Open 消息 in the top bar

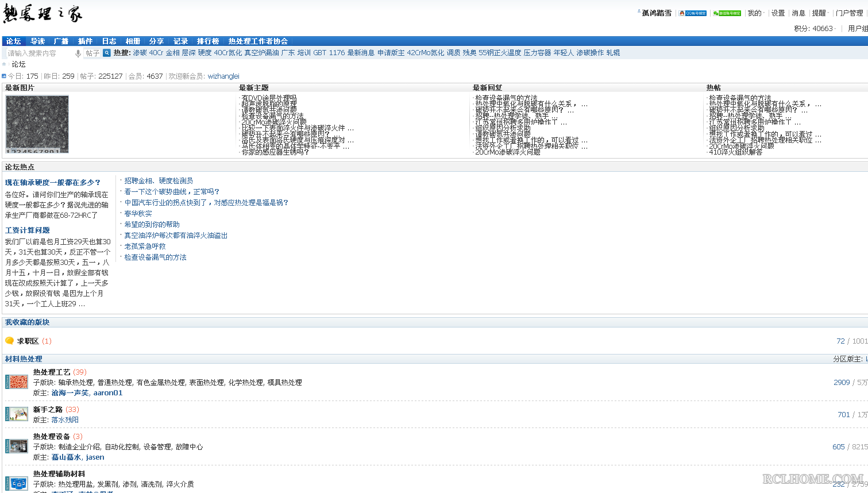[798, 13]
